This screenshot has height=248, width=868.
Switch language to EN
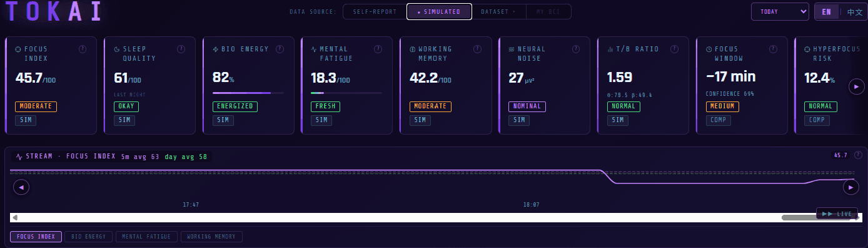(x=826, y=12)
